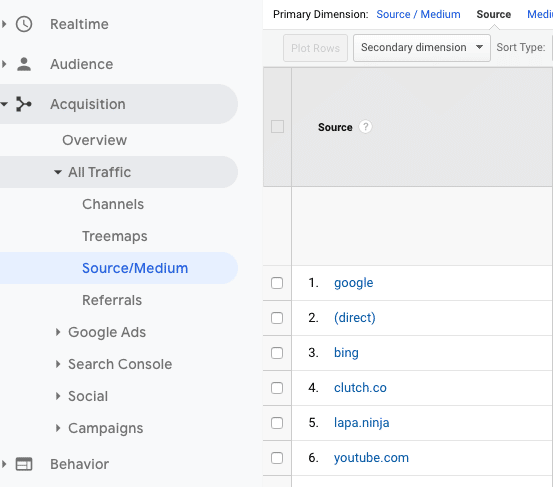Expand the Campaigns submenu arrow
The height and width of the screenshot is (487, 553).
pyautogui.click(x=58, y=428)
